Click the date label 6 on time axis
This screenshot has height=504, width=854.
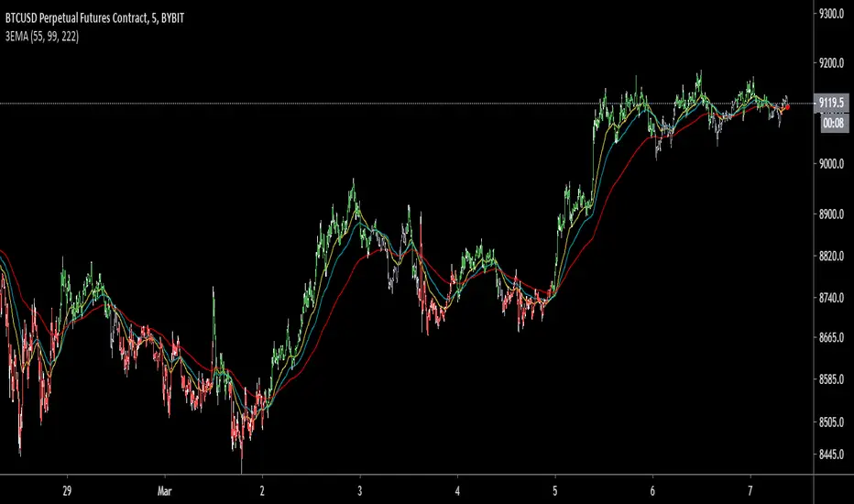tap(652, 491)
